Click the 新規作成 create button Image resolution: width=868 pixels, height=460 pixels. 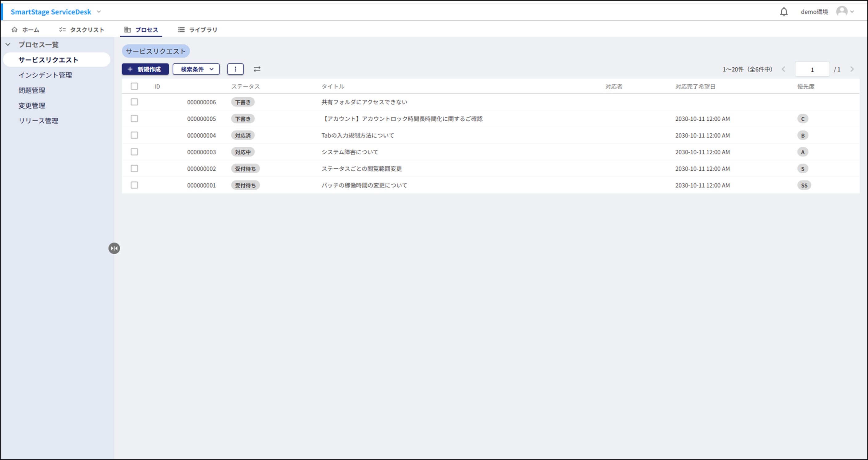point(145,69)
